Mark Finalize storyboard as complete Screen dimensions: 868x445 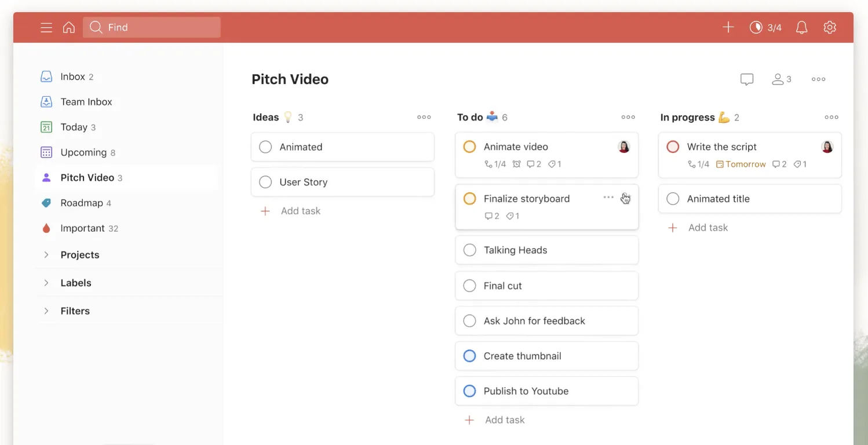point(470,199)
